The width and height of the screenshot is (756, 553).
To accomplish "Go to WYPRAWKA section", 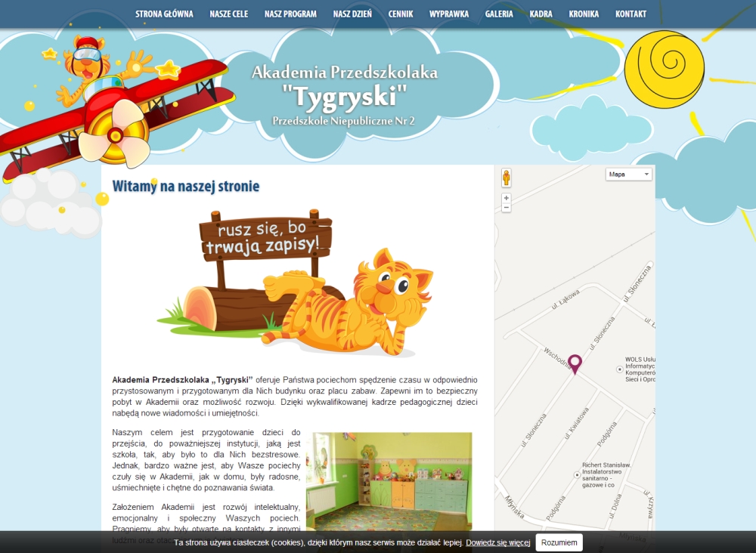I will 449,14.
